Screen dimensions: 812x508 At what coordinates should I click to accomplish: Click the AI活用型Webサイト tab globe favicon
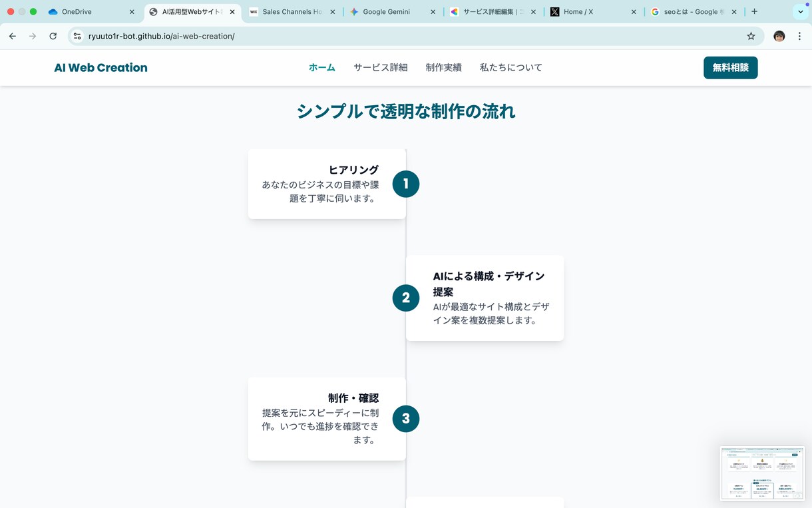(x=153, y=12)
